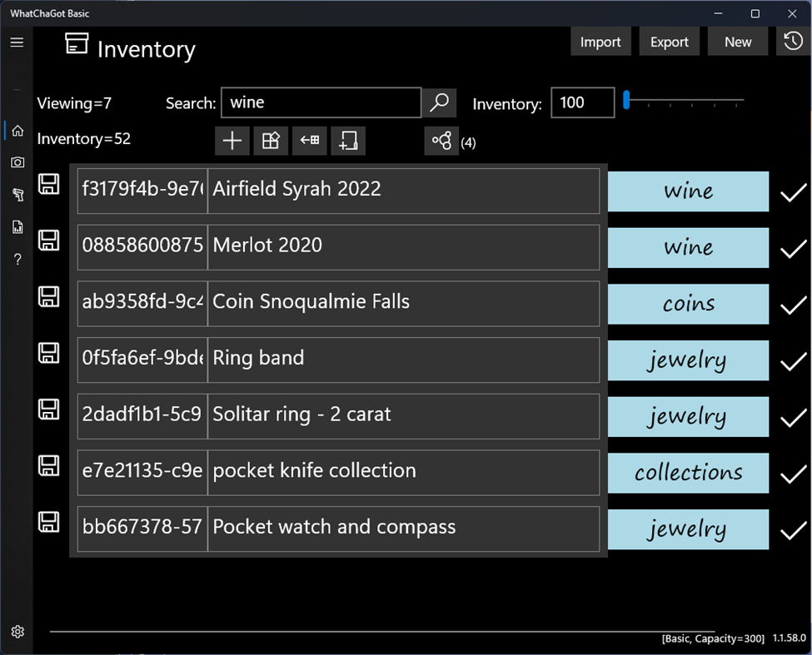The height and width of the screenshot is (655, 812).
Task: Open the hamburger navigation menu
Action: point(17,42)
